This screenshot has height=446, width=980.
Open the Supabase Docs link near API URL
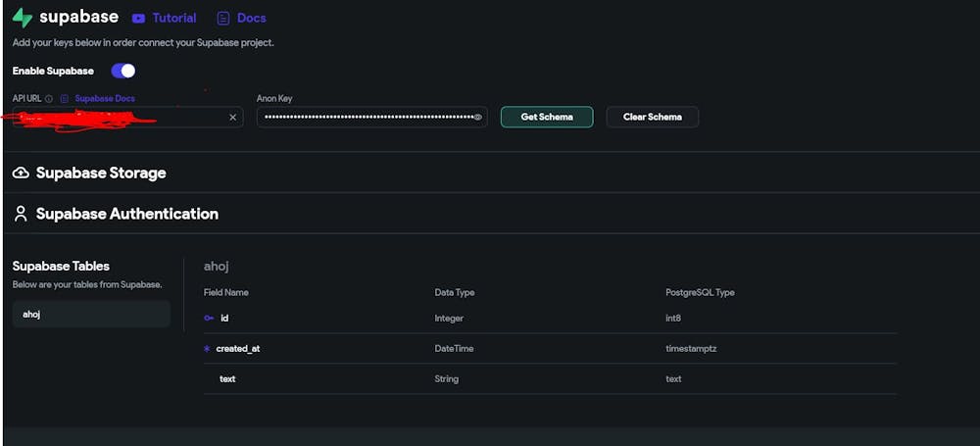point(105,99)
